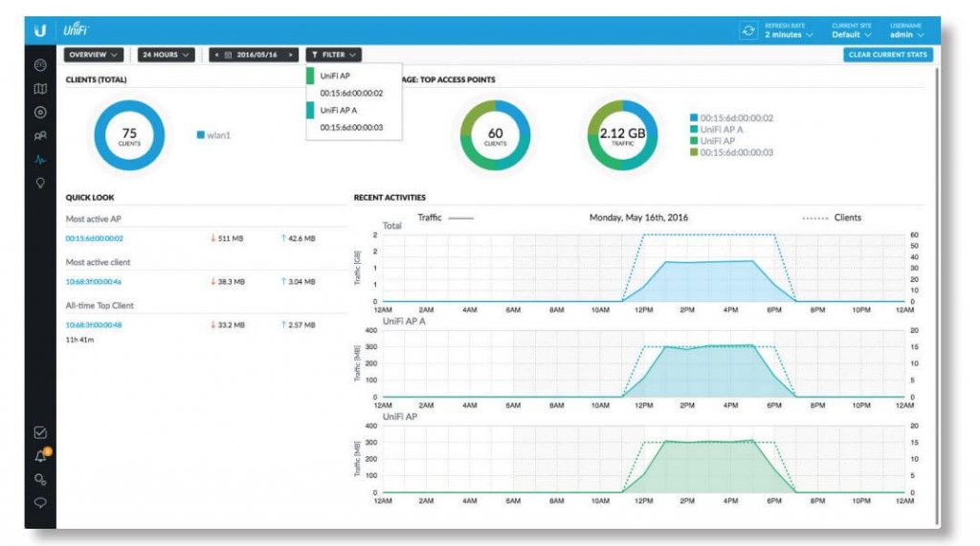The height and width of the screenshot is (546, 980).
Task: Click 'Monday, May 16th, 2016' chart title
Action: [638, 217]
